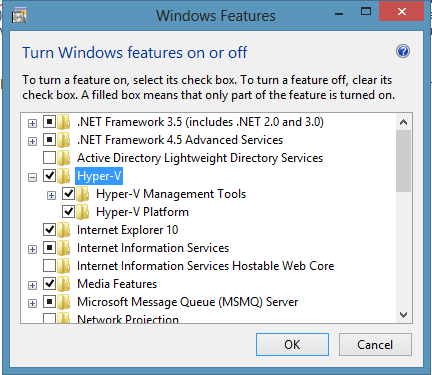Click the MSMQ Server folder icon
Screen dimensions: 432x375
pos(63,302)
